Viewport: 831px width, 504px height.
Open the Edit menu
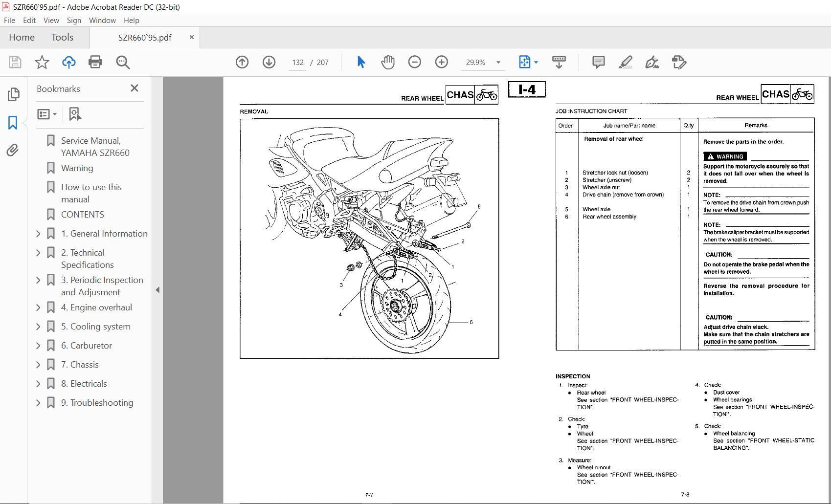[x=29, y=20]
